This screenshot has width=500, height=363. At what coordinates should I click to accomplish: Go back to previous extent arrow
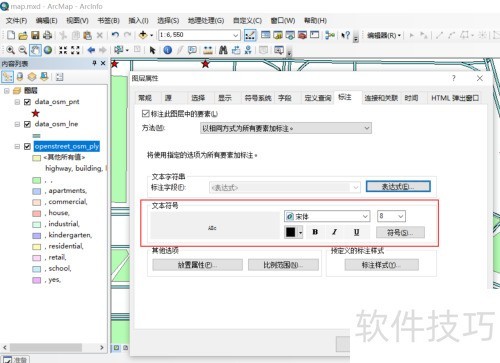click(x=91, y=50)
